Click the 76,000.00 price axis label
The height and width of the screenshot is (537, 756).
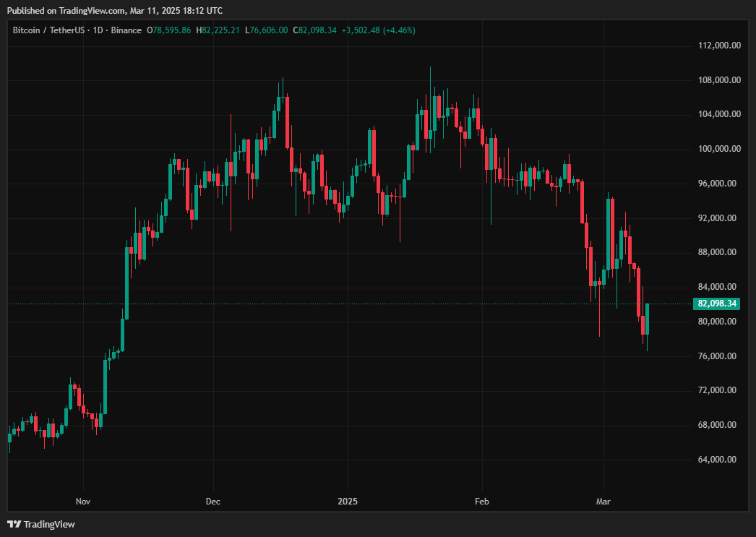click(x=719, y=356)
